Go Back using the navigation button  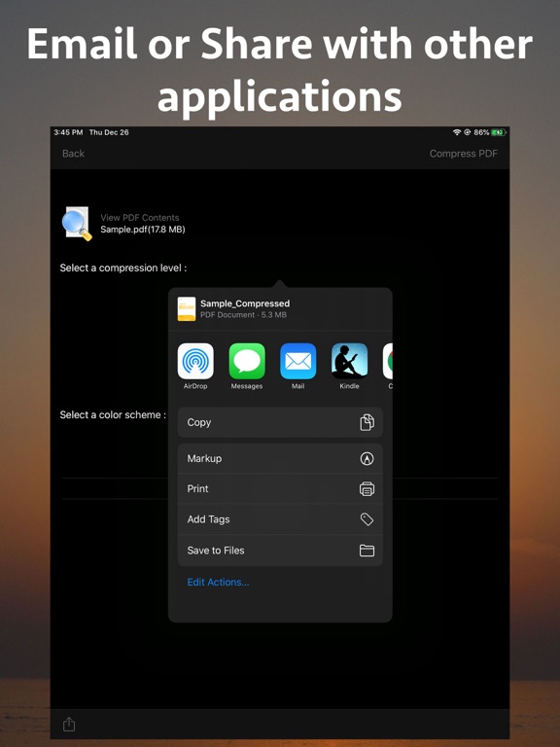pos(73,154)
